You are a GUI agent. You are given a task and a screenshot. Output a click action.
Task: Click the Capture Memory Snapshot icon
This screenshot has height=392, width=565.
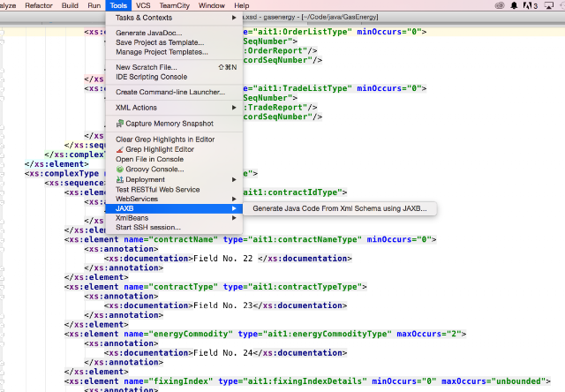(120, 124)
